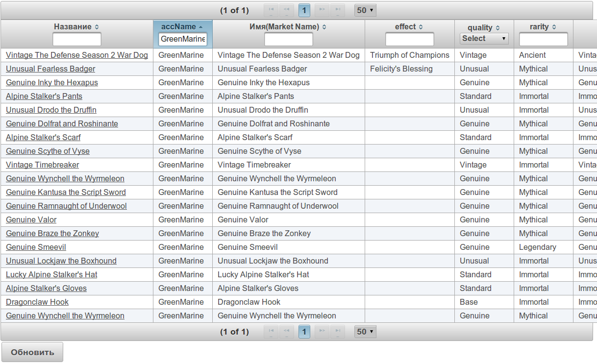Select page 1 in the top paginator
597x364 pixels.
[304, 10]
